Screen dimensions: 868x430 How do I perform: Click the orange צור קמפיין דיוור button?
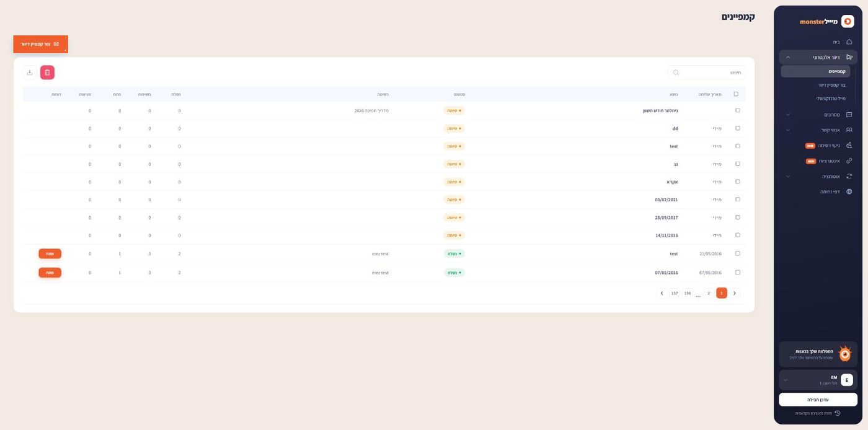(x=40, y=44)
